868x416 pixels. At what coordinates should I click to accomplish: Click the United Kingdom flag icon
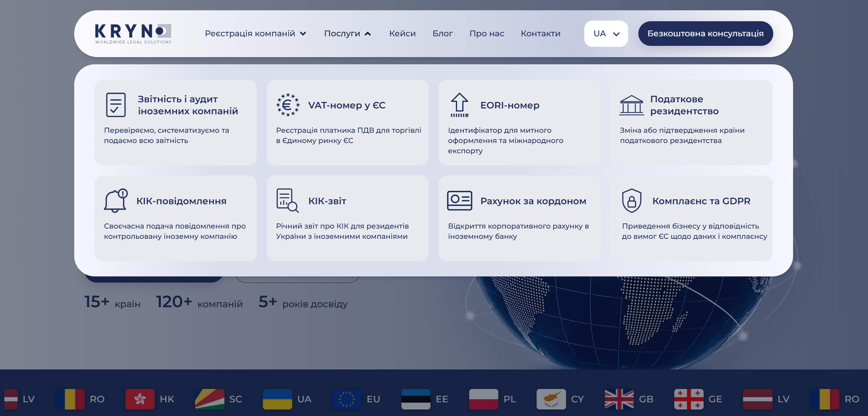click(x=619, y=399)
